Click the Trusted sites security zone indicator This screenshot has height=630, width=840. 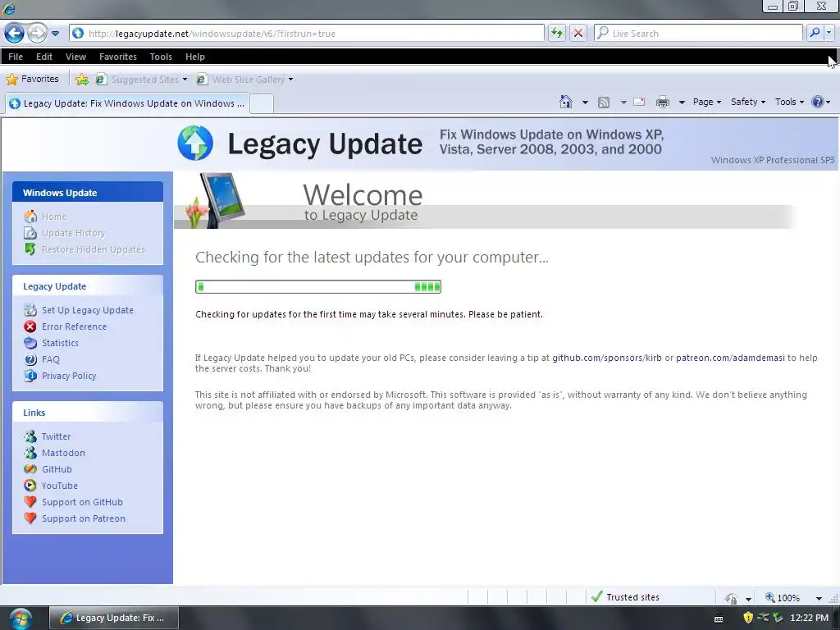click(625, 597)
